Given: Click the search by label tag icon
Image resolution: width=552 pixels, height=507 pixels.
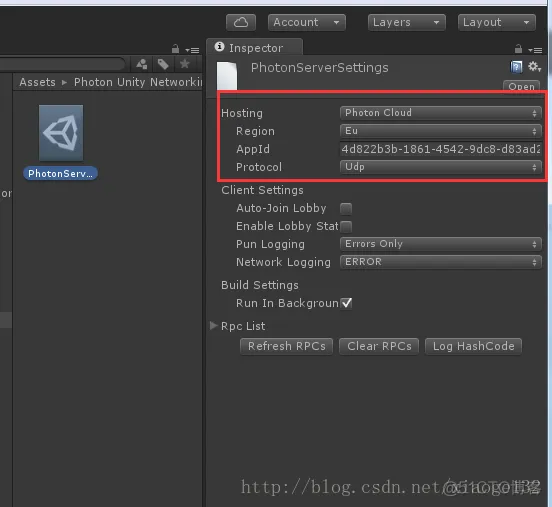Looking at the screenshot, I should [163, 64].
